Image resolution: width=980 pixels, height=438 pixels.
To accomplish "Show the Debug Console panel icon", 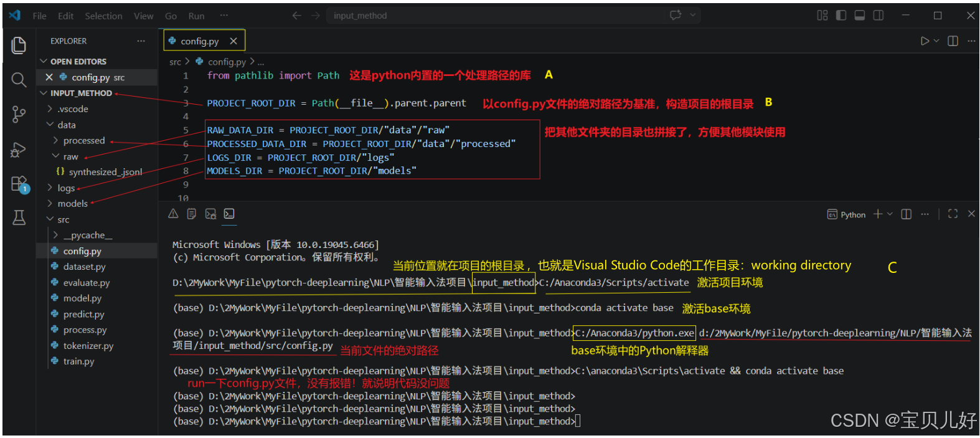I will click(x=210, y=214).
